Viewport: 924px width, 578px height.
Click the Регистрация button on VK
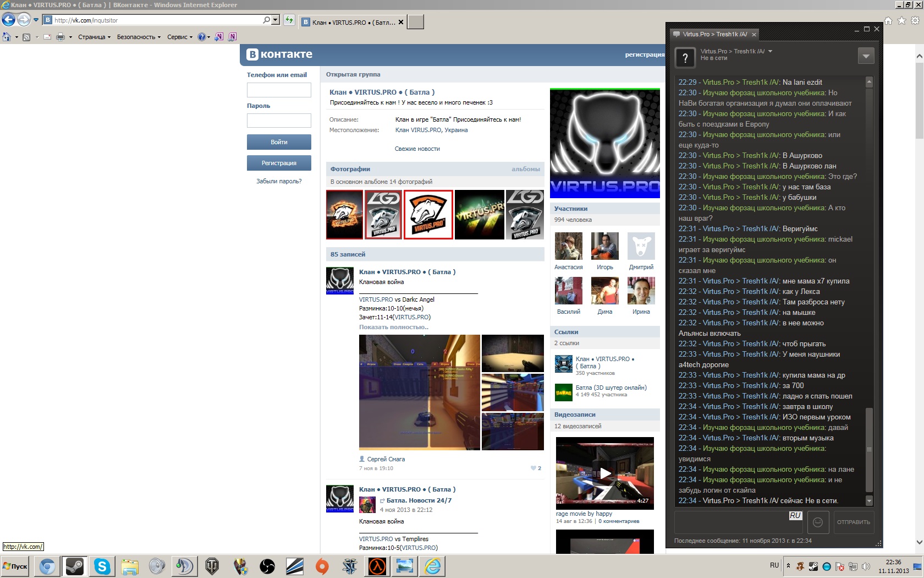[x=279, y=163]
